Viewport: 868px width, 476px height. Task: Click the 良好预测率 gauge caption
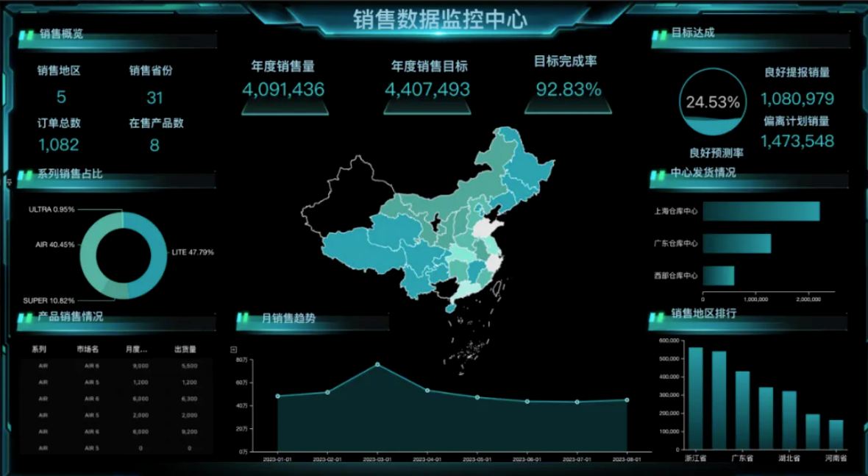coord(716,153)
